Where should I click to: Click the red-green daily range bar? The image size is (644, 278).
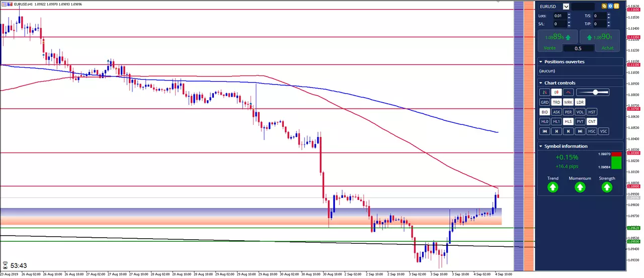616,161
